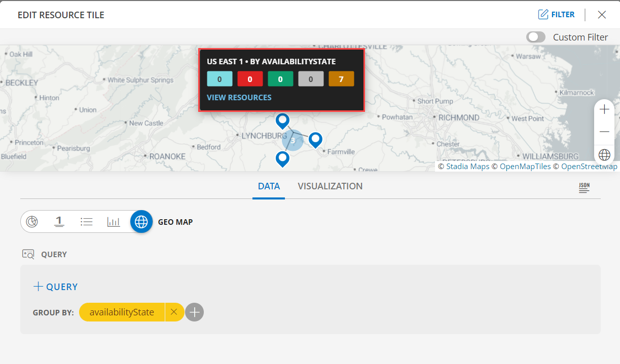This screenshot has height=364, width=620.
Task: Open the JSON view
Action: 584,187
